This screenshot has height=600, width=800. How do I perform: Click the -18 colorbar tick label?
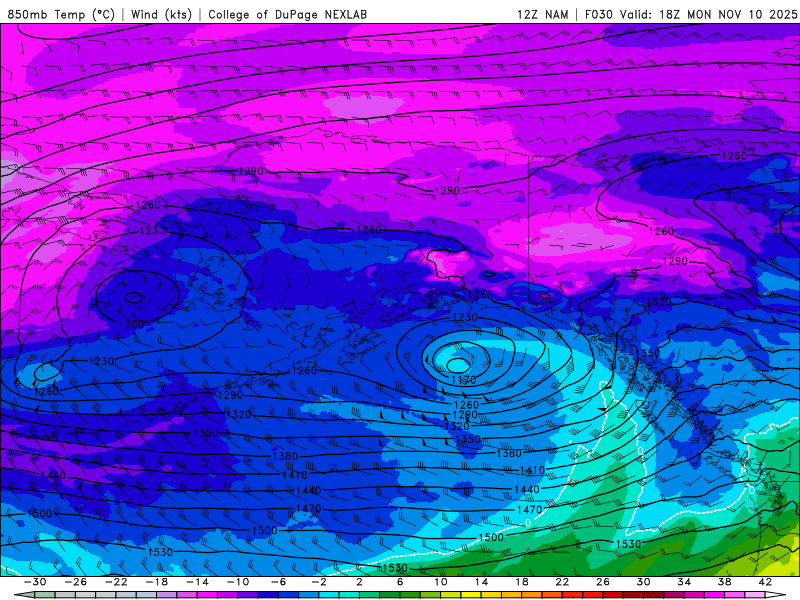point(157,582)
